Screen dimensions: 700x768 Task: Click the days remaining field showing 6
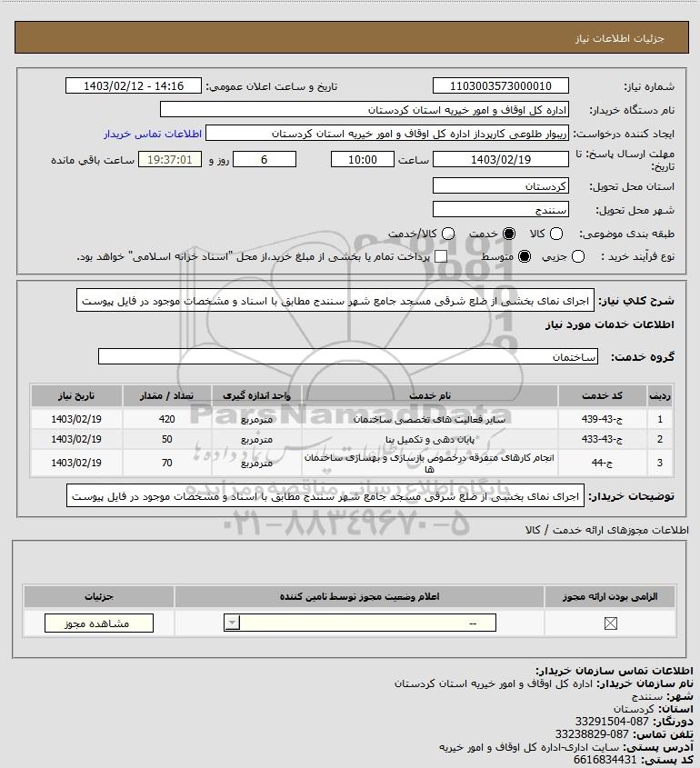265,159
